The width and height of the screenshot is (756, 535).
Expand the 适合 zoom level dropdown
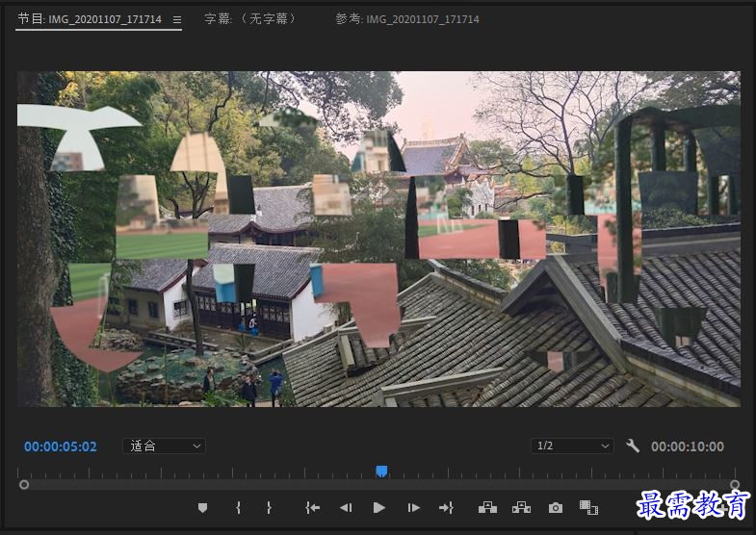[x=164, y=446]
